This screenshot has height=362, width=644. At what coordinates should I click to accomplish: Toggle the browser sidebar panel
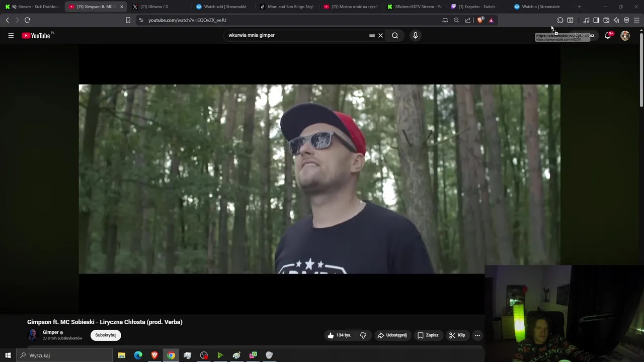pos(596,20)
